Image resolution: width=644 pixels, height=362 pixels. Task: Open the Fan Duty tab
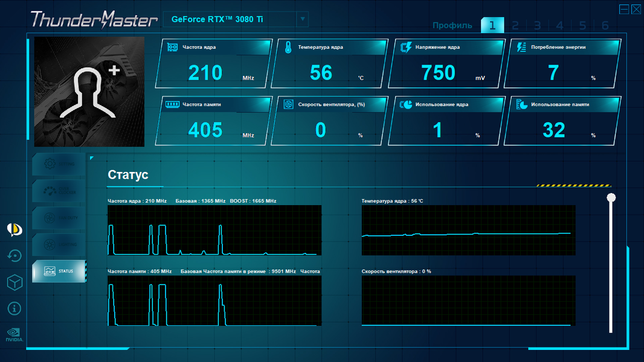[x=59, y=218]
